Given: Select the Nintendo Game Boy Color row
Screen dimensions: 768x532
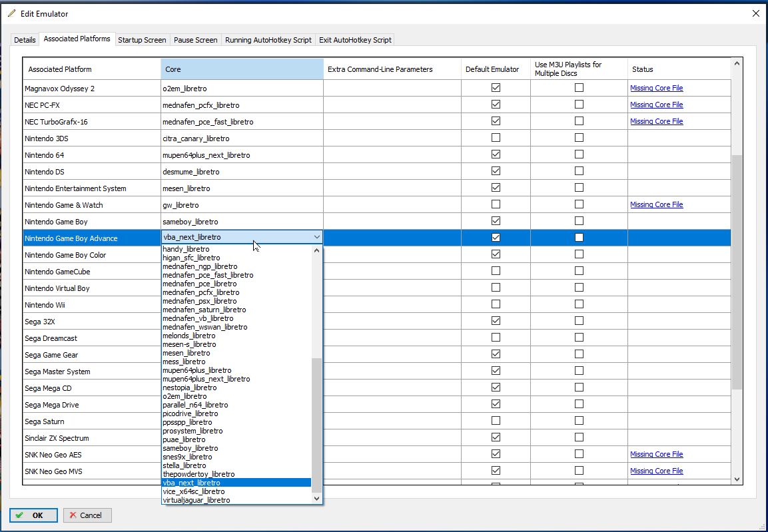Looking at the screenshot, I should 376,254.
